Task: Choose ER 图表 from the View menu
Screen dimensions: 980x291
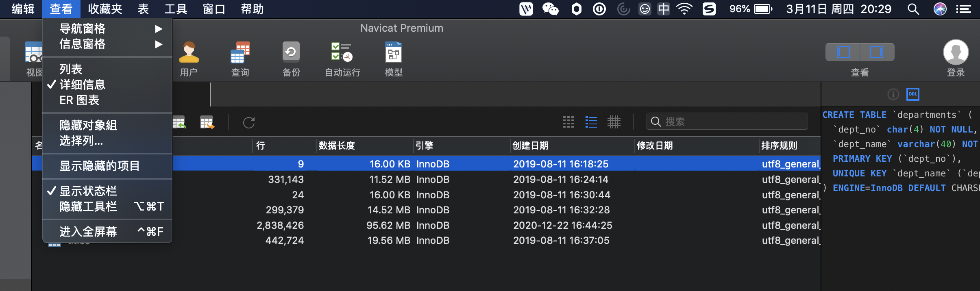Action: click(79, 100)
